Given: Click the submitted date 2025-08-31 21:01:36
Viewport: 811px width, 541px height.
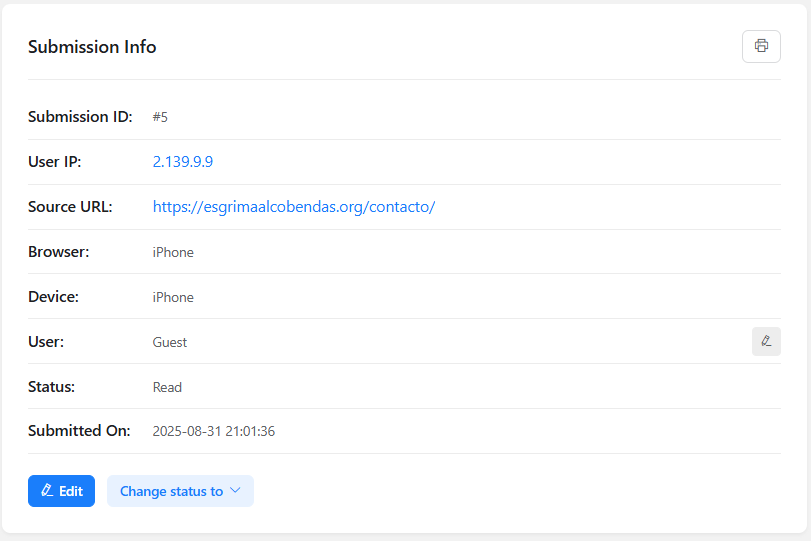Looking at the screenshot, I should click(x=213, y=432).
